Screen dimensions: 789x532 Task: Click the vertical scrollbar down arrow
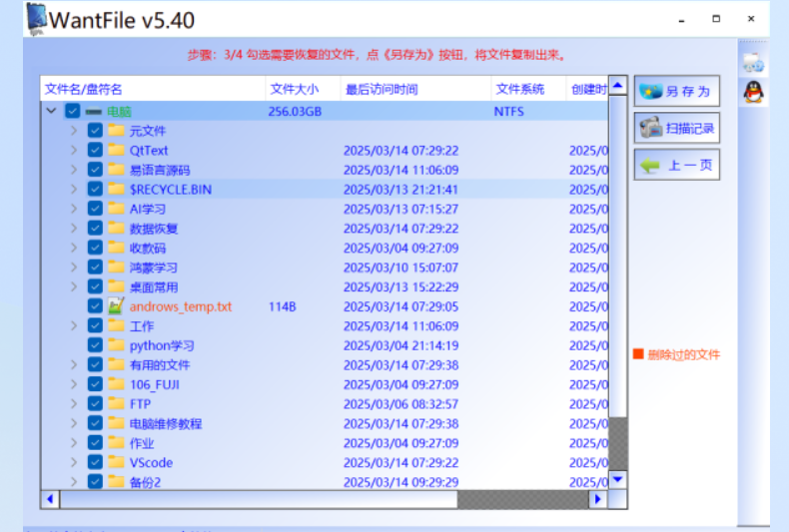pos(618,479)
